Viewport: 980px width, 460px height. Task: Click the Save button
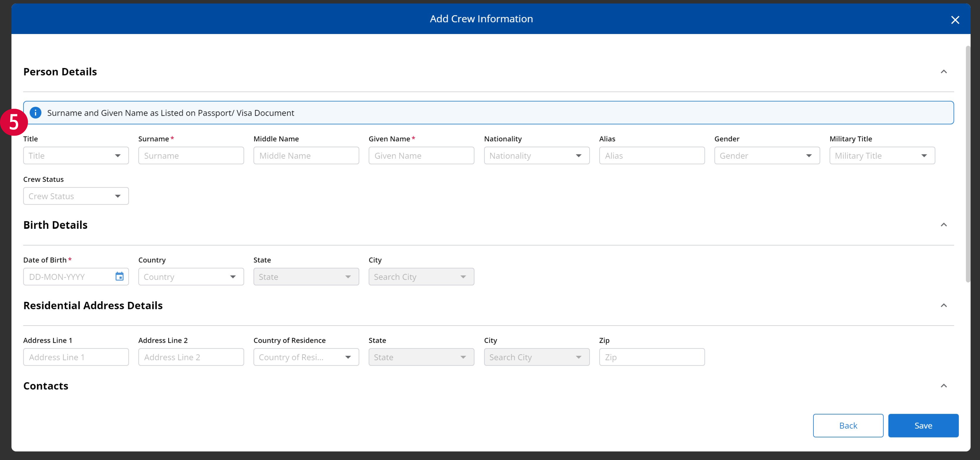click(x=923, y=425)
